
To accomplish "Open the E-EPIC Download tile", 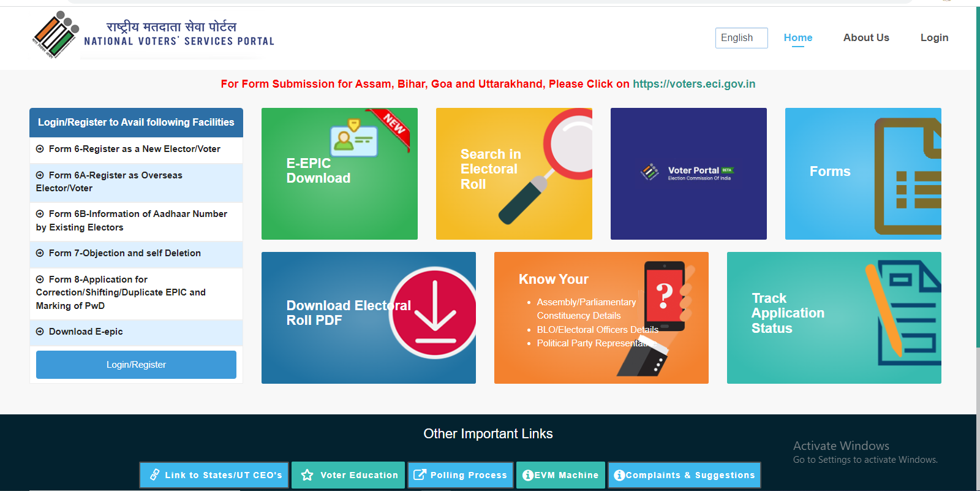I will (x=339, y=174).
